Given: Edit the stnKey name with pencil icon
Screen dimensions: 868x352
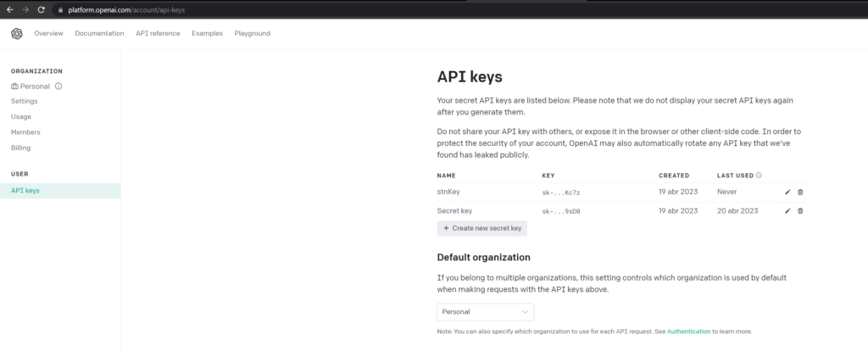Looking at the screenshot, I should click(x=787, y=193).
